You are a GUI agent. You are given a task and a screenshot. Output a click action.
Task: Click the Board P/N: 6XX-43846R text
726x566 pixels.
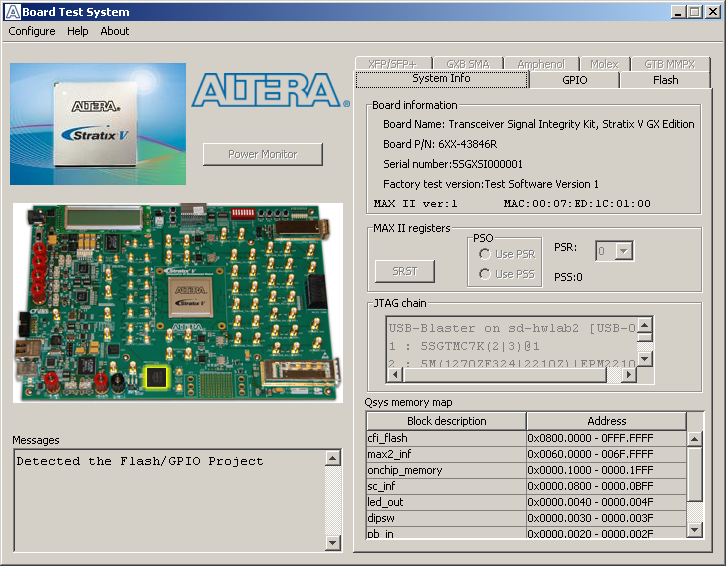[440, 144]
